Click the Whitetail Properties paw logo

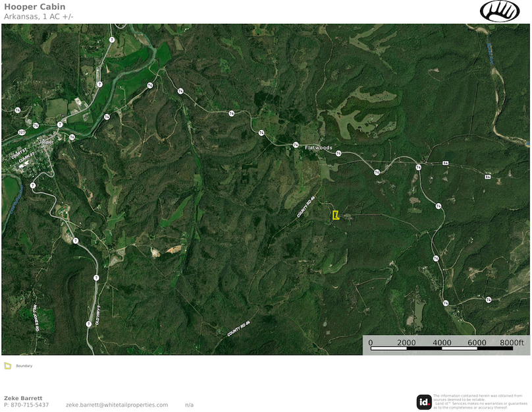500,11
